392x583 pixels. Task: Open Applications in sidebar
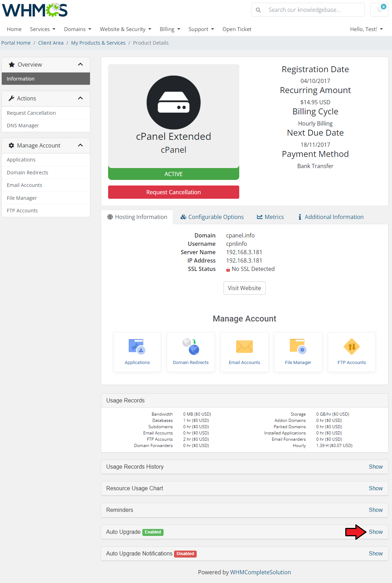click(x=46, y=160)
